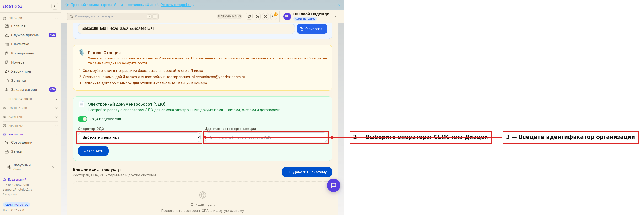The image size is (644, 215).
Task: Collapse the sidebar with arrow icon
Action: (x=55, y=6)
